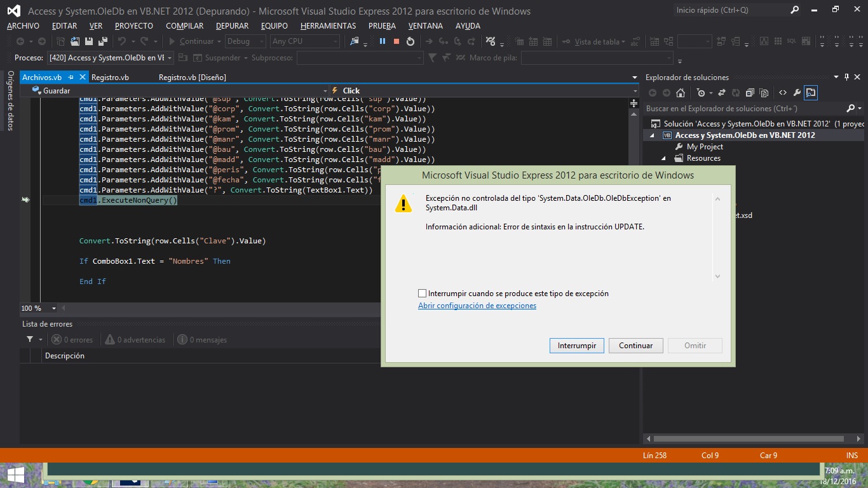Toggle the '0 advertencias' filter button
This screenshot has width=868, height=488.
(135, 340)
